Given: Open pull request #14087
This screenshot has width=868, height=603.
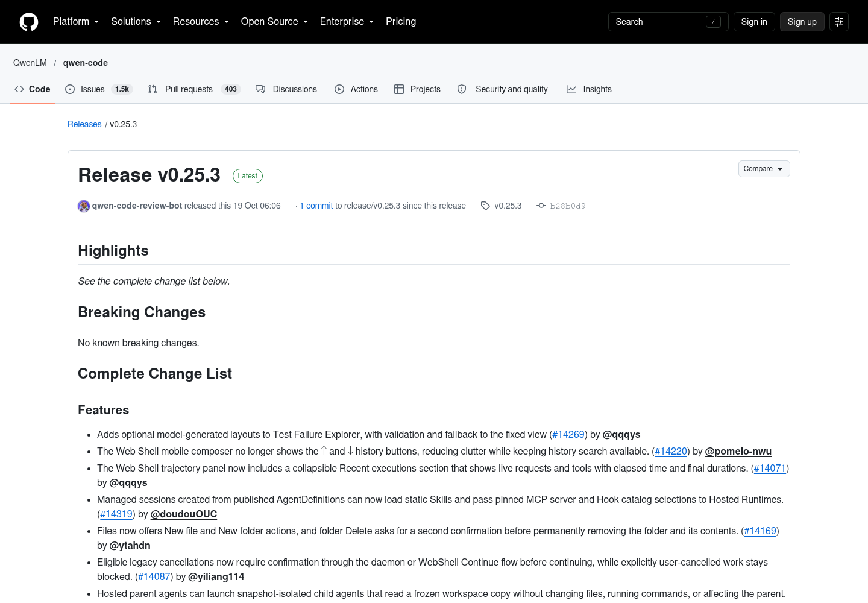Looking at the screenshot, I should [x=154, y=577].
